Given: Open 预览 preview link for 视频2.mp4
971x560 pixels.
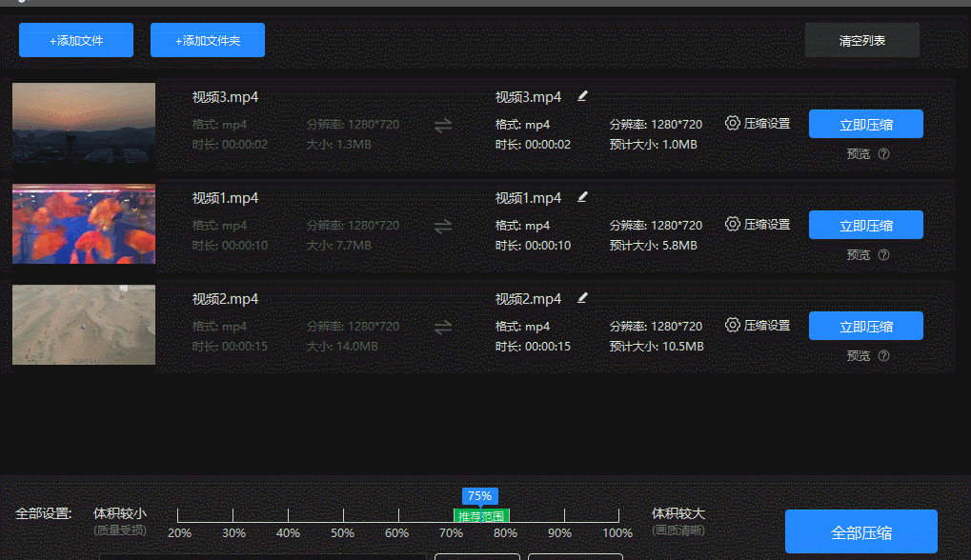Looking at the screenshot, I should tap(857, 355).
